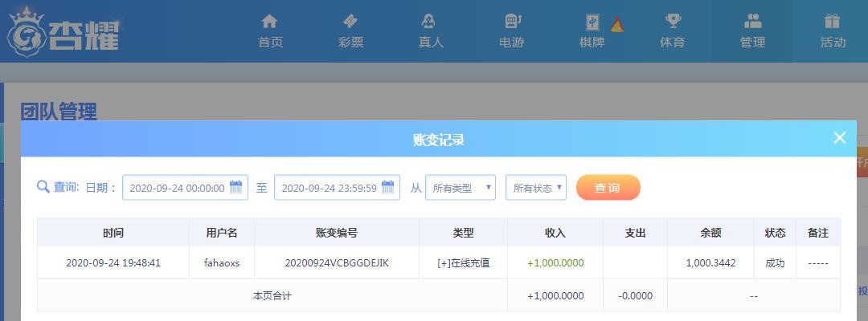Click the 本页合计 totals label

[x=272, y=296]
